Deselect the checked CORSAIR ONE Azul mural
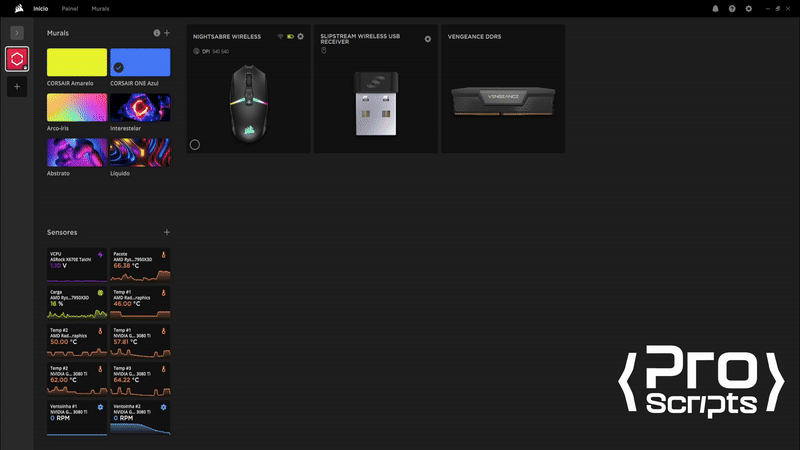 [118, 67]
